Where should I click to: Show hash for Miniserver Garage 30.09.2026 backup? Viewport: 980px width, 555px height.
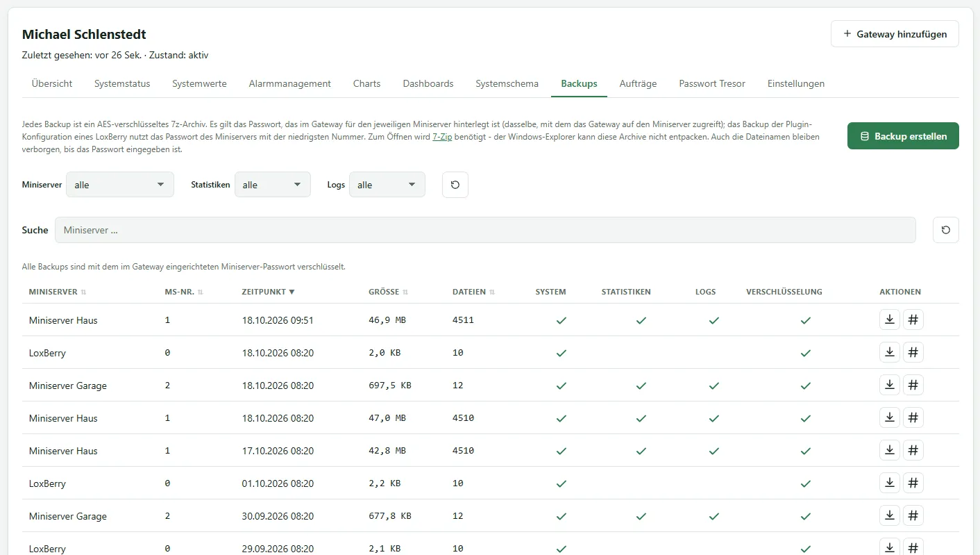(913, 515)
